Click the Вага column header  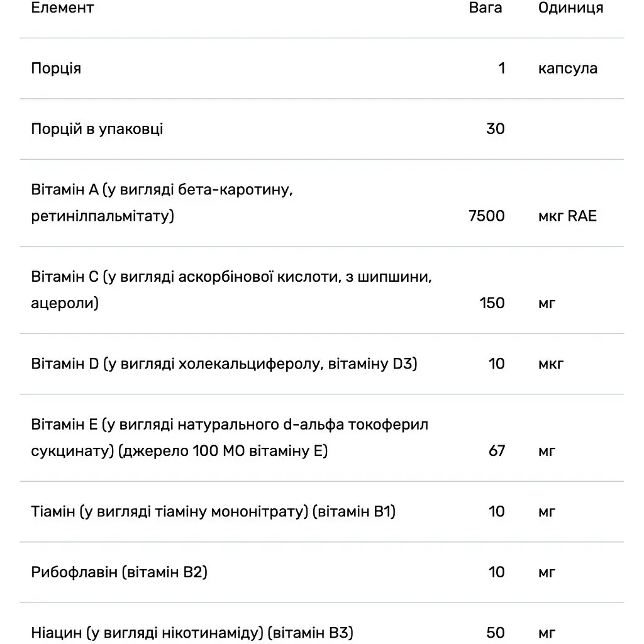coord(486,8)
